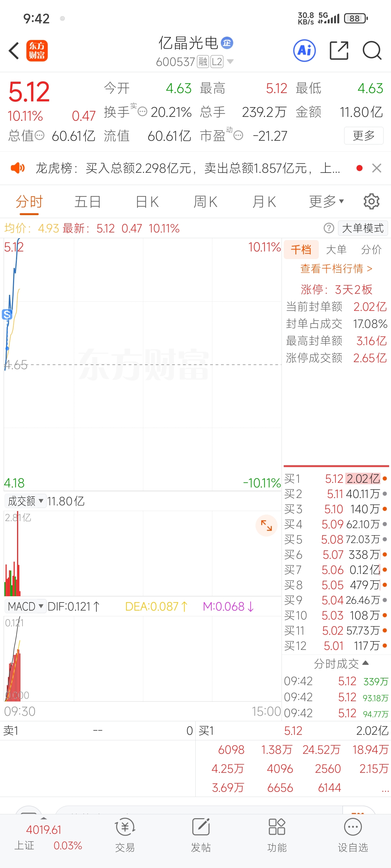The width and height of the screenshot is (391, 868).
Task: Open 查看千档行情 link
Action: 336,269
